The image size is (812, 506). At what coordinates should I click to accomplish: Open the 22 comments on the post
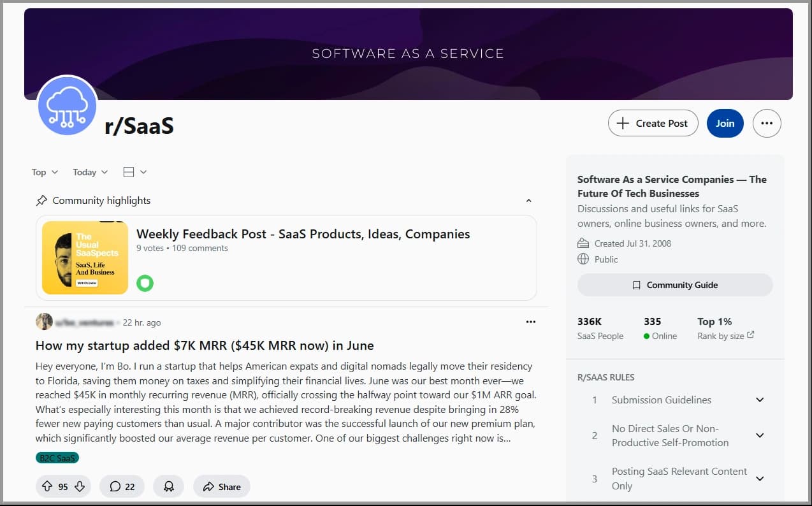[122, 486]
